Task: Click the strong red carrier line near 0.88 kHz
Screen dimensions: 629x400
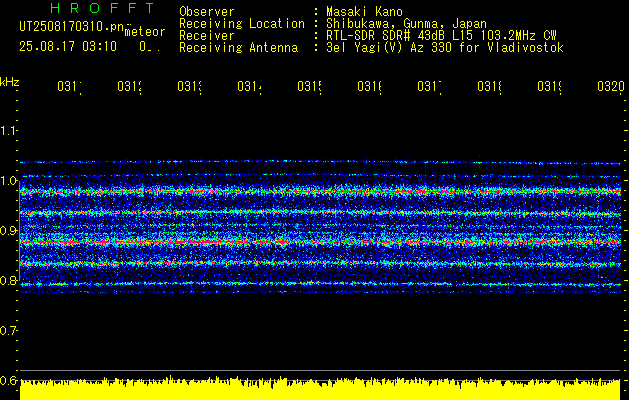Action: (x=320, y=242)
